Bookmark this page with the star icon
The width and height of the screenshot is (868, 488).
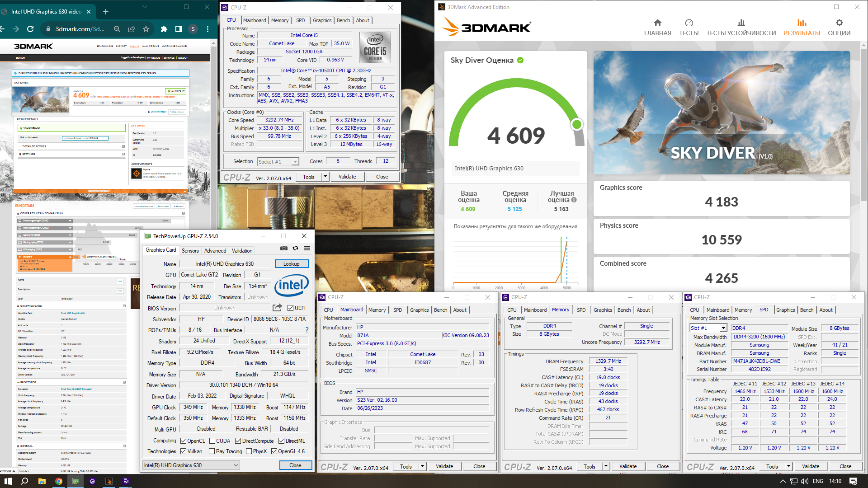coord(146,29)
